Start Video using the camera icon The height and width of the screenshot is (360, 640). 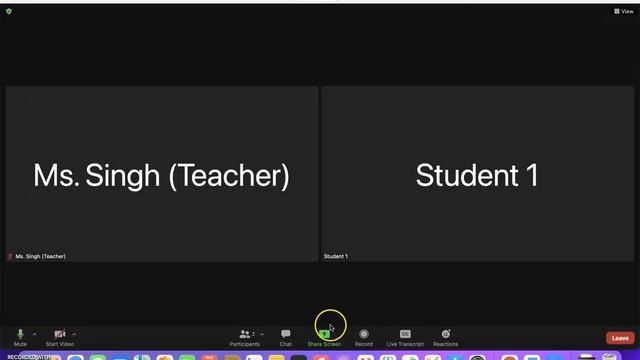point(60,338)
